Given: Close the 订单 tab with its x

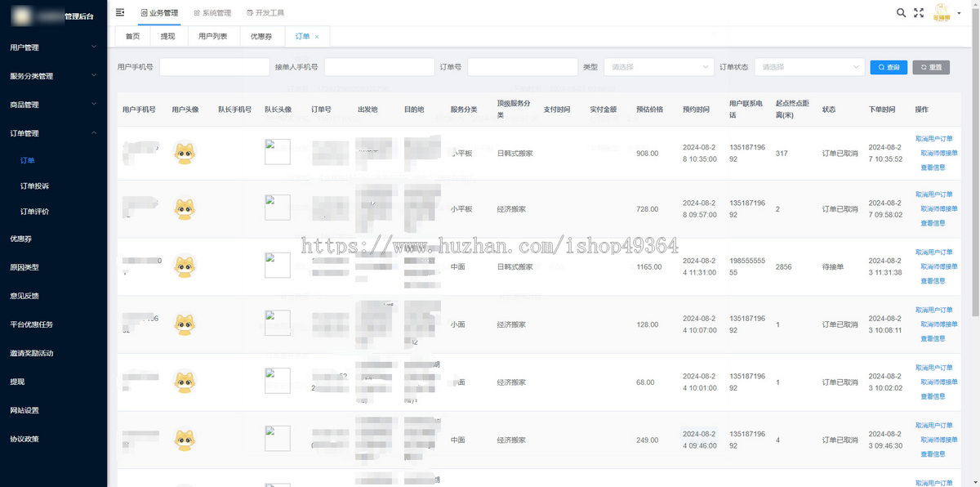Looking at the screenshot, I should click(317, 37).
